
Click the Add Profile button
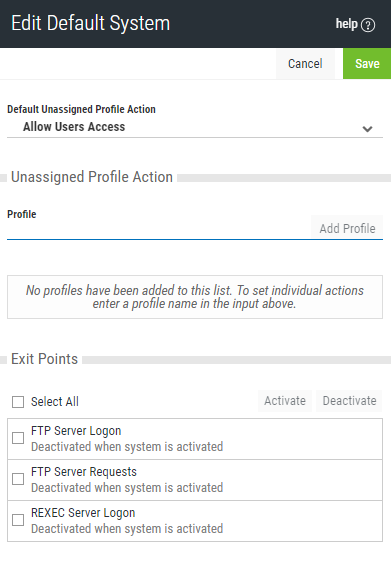click(x=347, y=228)
